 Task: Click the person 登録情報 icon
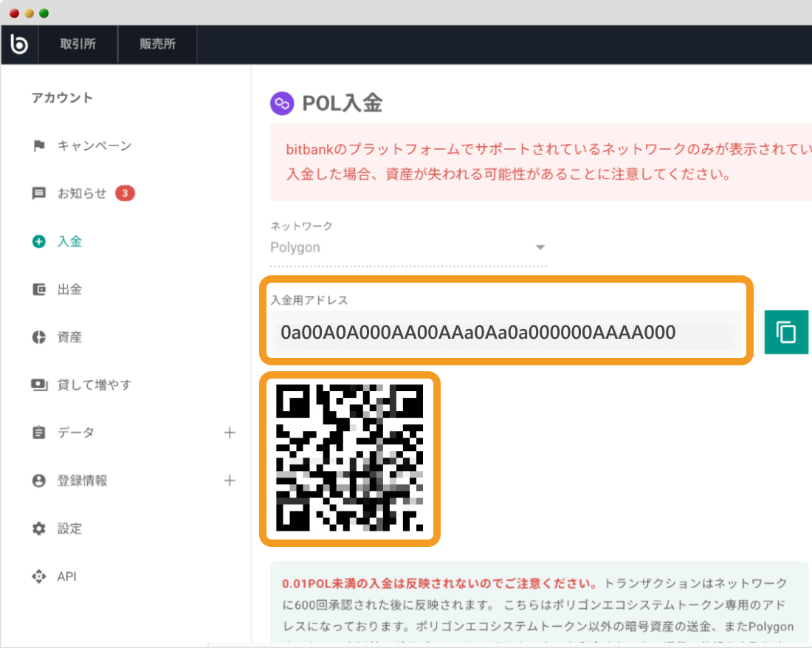pyautogui.click(x=39, y=480)
